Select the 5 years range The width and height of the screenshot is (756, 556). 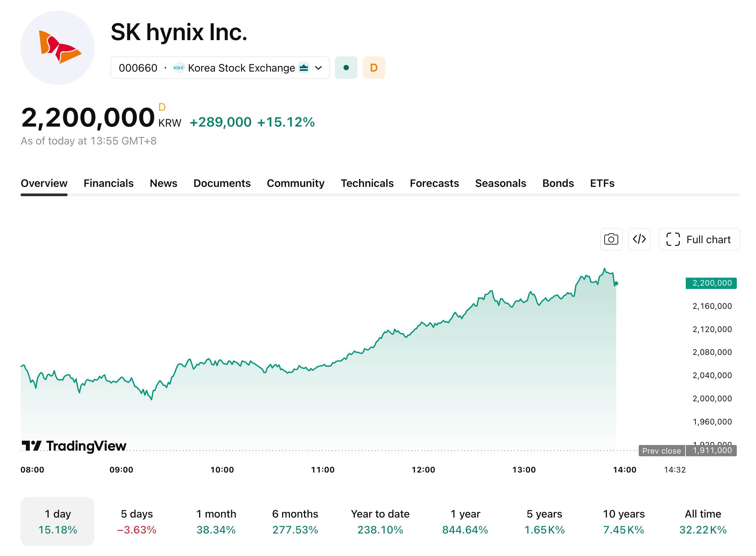(x=544, y=521)
